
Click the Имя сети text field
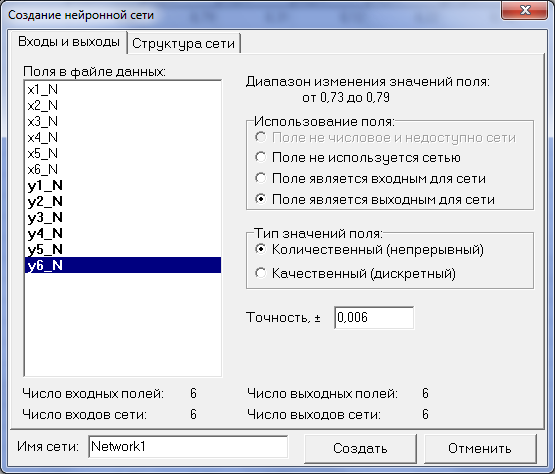(188, 447)
